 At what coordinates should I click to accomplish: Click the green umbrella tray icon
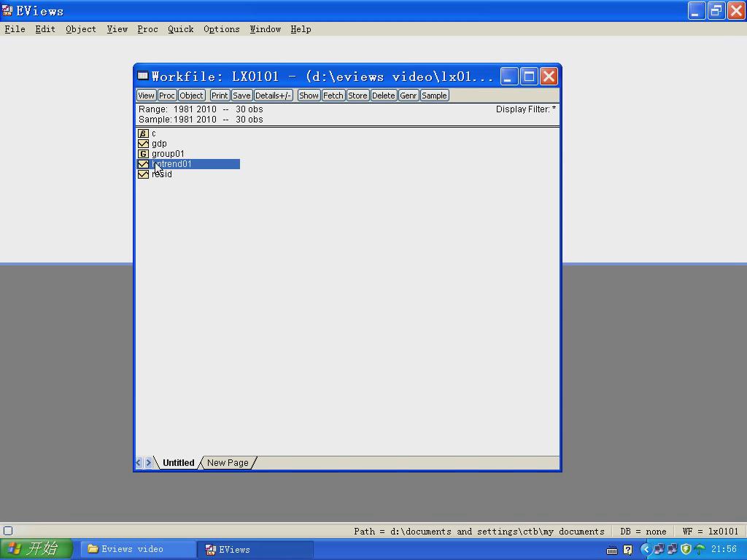pos(700,550)
